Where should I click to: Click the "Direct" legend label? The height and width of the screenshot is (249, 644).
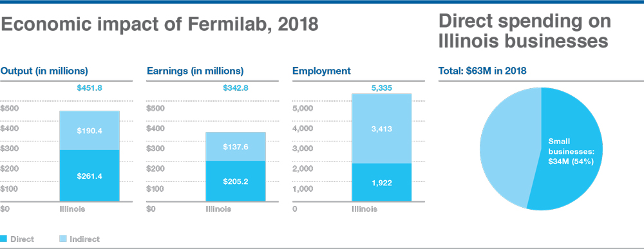(x=23, y=239)
